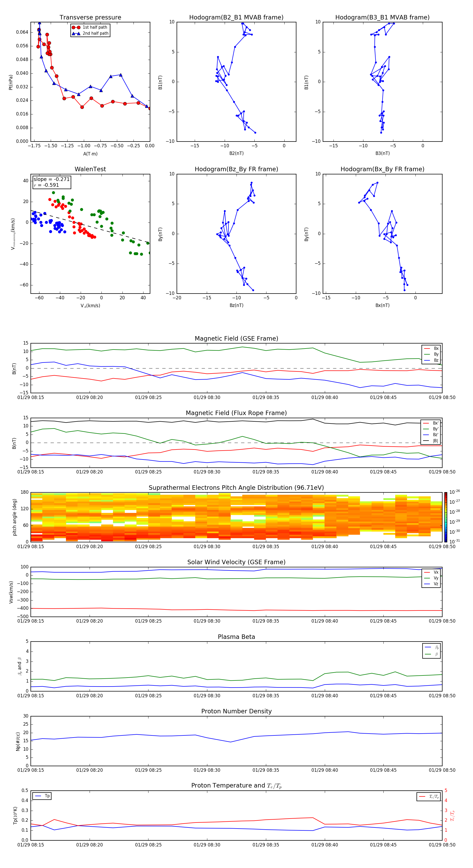Select the "Vx" entry in velocity legend
The height and width of the screenshot is (868, 473).
pyautogui.click(x=431, y=572)
